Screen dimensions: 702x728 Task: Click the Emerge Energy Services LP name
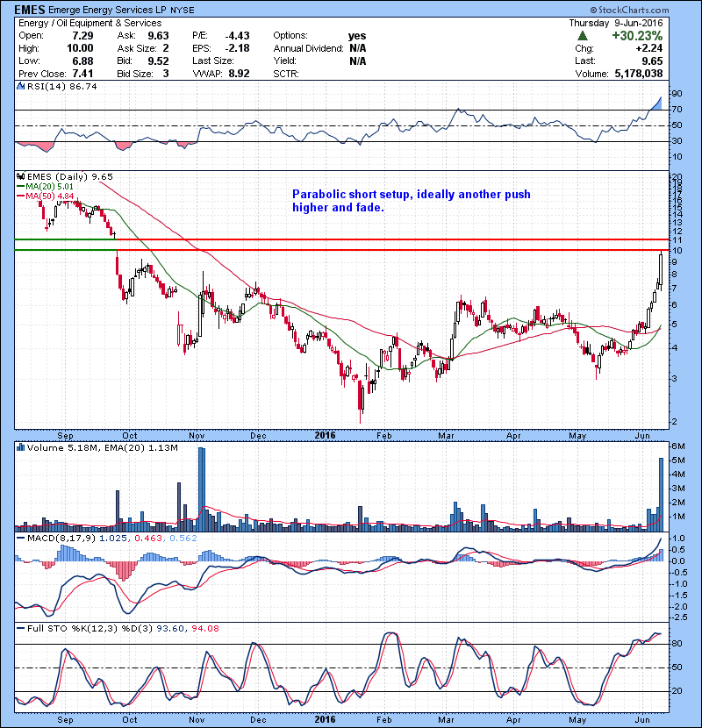pos(108,10)
